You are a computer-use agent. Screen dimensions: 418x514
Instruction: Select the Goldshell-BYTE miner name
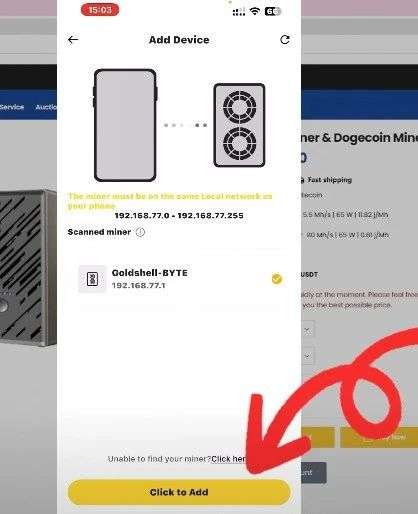(150, 273)
